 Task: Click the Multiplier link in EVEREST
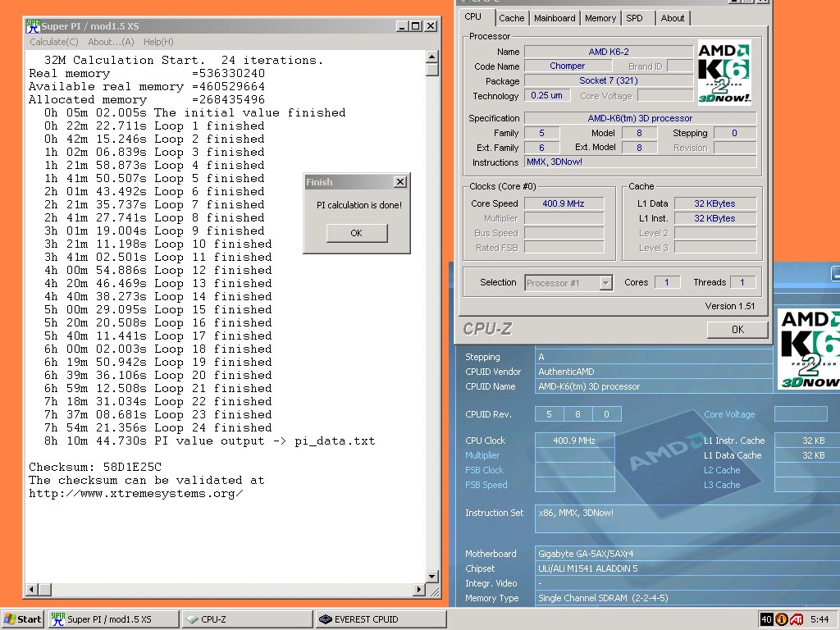point(482,455)
